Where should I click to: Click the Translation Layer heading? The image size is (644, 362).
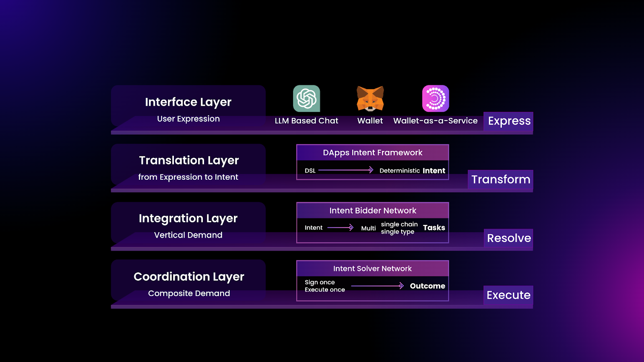(x=189, y=160)
